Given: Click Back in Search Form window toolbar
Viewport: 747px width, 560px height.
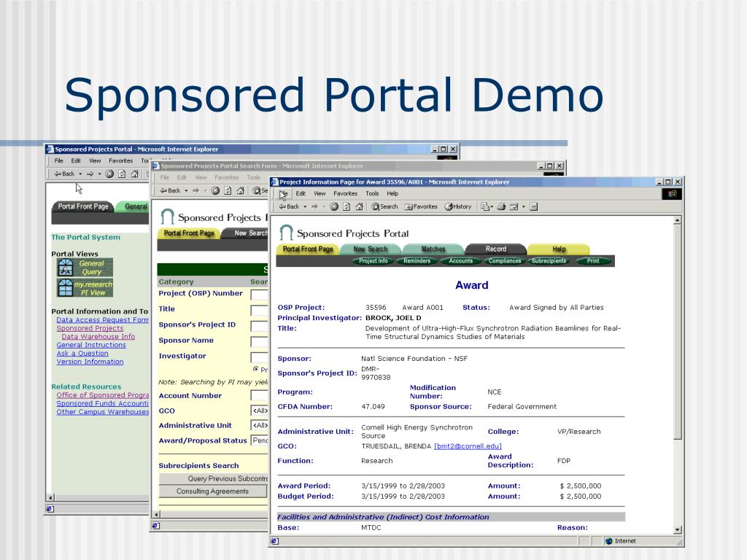Looking at the screenshot, I should (x=170, y=190).
